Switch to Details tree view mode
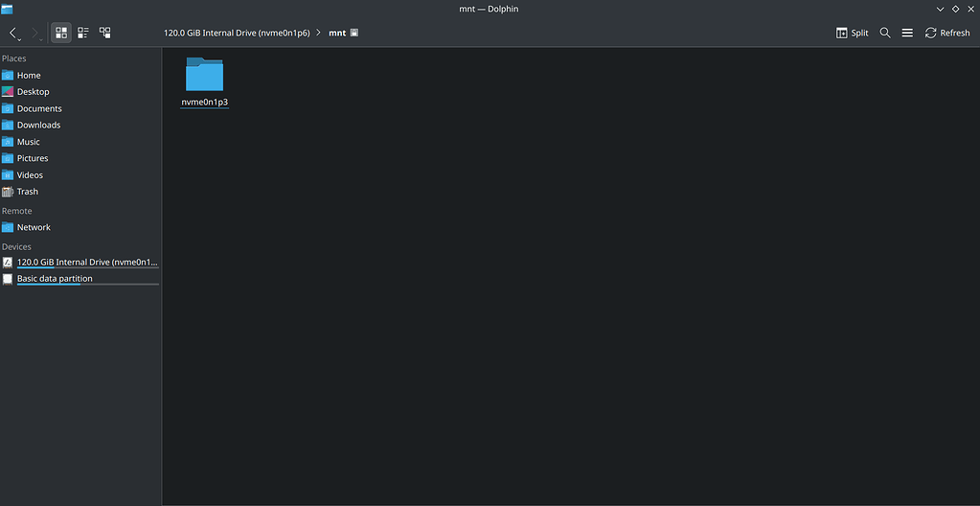Image resolution: width=980 pixels, height=506 pixels. [105, 33]
